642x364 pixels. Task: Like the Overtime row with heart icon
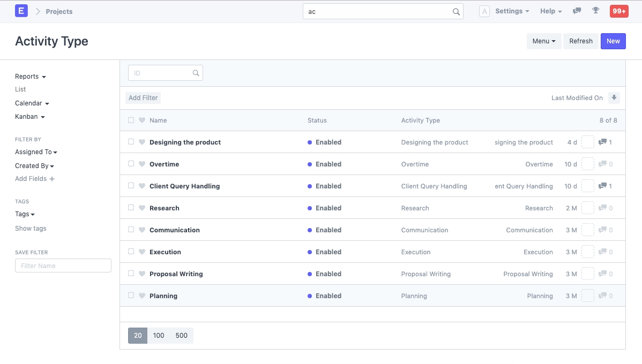(x=142, y=164)
